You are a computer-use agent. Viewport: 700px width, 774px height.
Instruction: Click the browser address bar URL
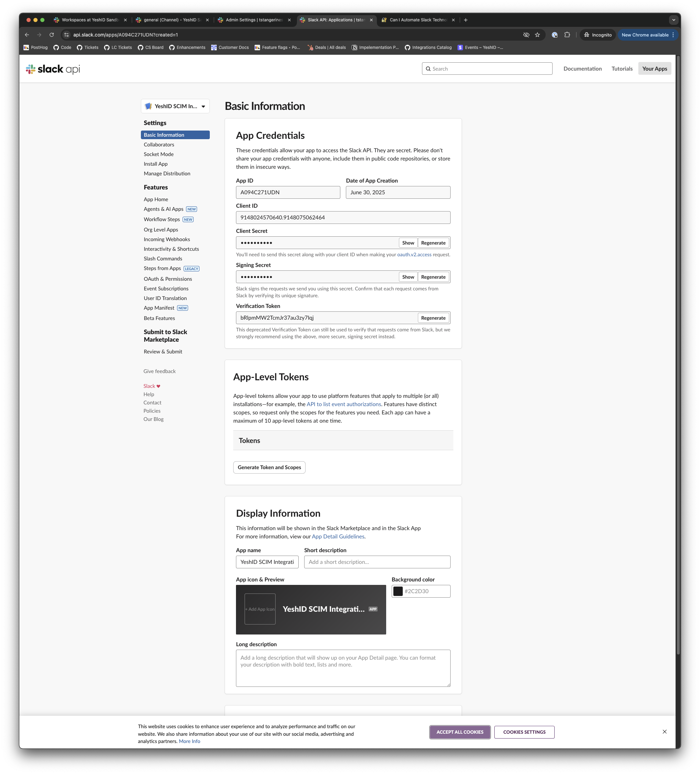click(125, 35)
